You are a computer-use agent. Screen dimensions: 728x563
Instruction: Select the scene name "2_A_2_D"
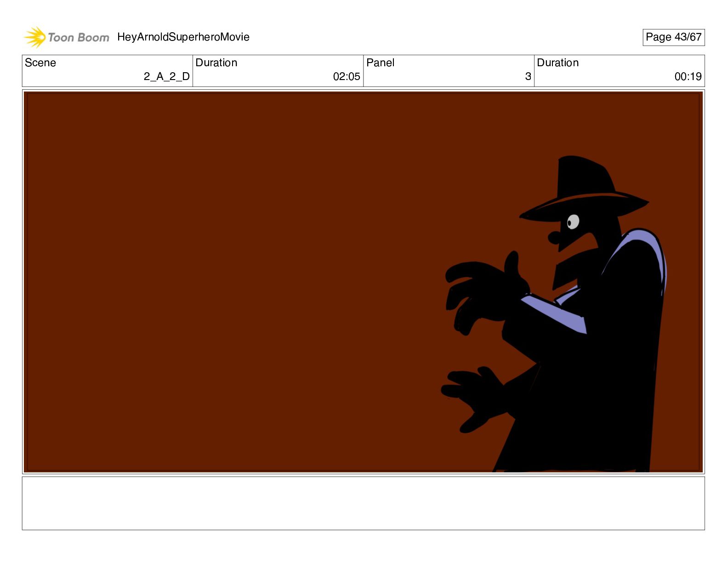tap(166, 76)
